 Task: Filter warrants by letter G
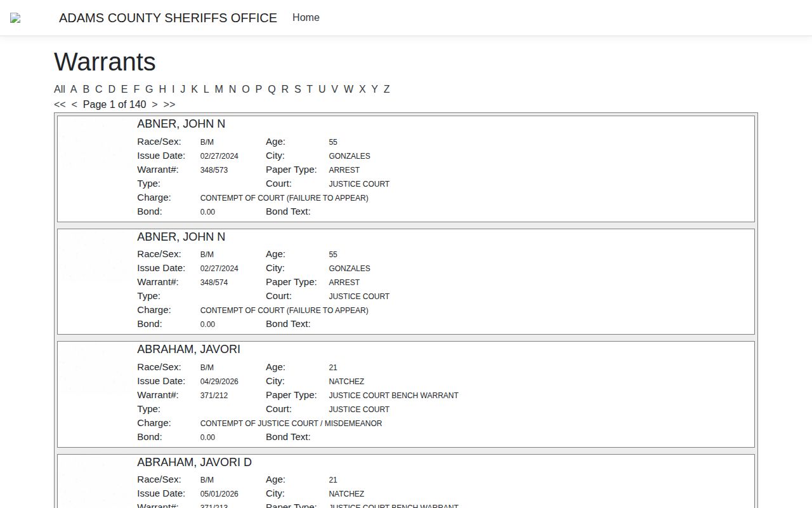point(149,90)
